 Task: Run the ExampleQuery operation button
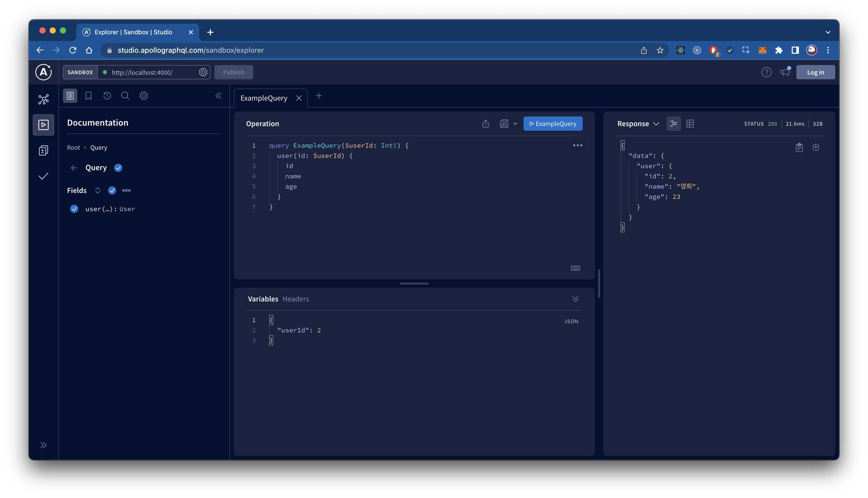click(x=553, y=123)
